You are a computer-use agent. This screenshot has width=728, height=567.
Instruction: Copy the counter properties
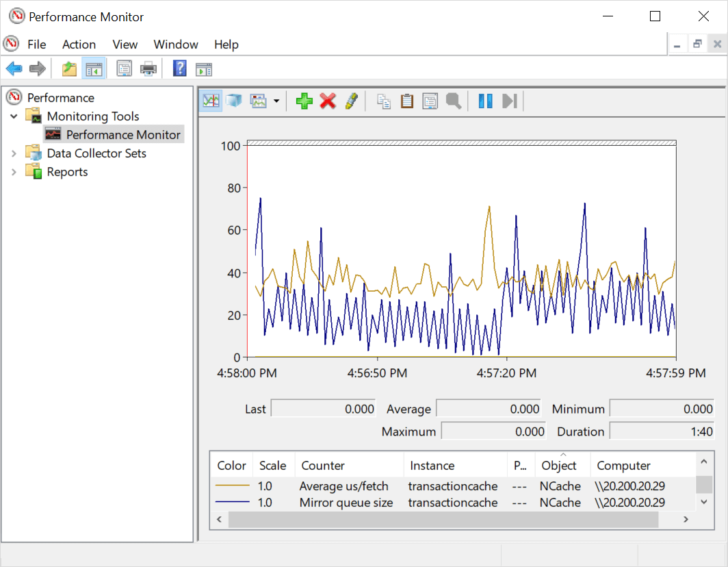coord(384,101)
